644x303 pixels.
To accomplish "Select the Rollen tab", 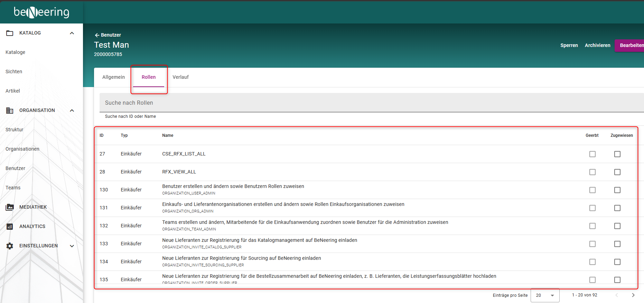I will click(149, 77).
